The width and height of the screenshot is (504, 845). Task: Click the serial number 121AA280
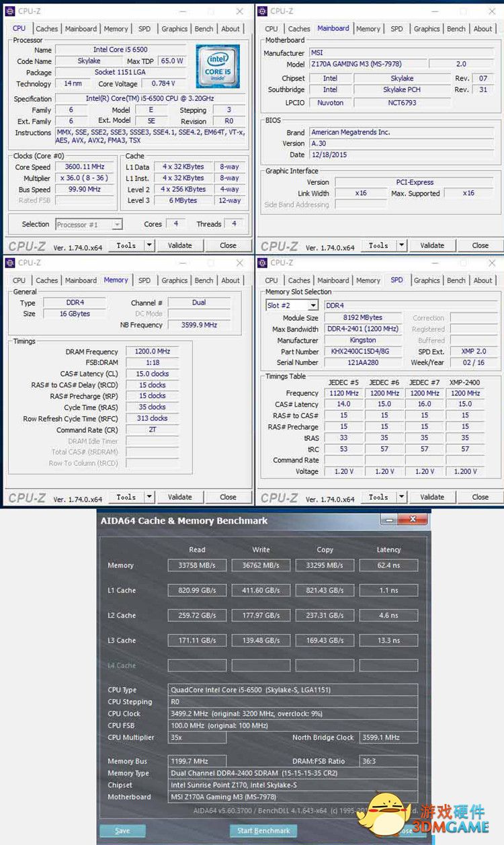pos(363,362)
